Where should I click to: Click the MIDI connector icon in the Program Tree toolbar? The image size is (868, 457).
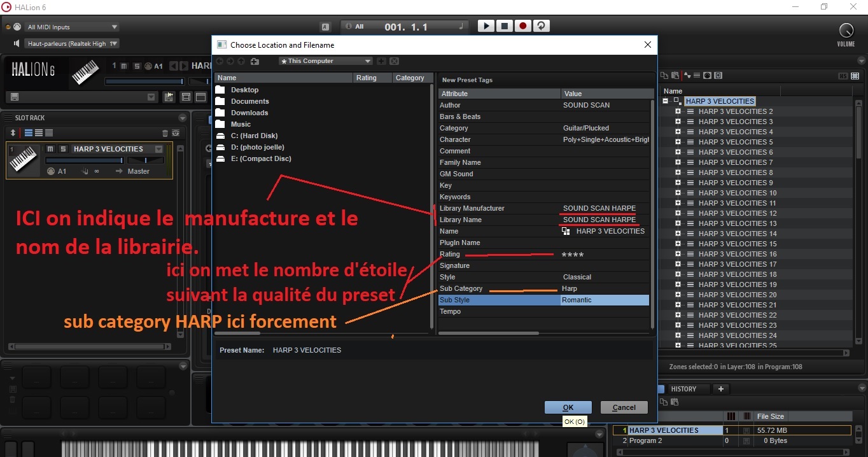pyautogui.click(x=707, y=76)
